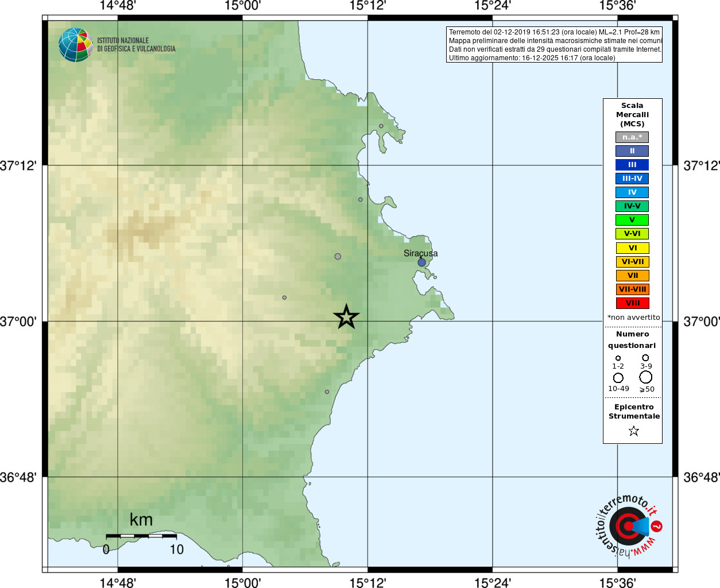720x588 pixels.
Task: Click the right axis 37°12' label
Action: click(x=702, y=166)
